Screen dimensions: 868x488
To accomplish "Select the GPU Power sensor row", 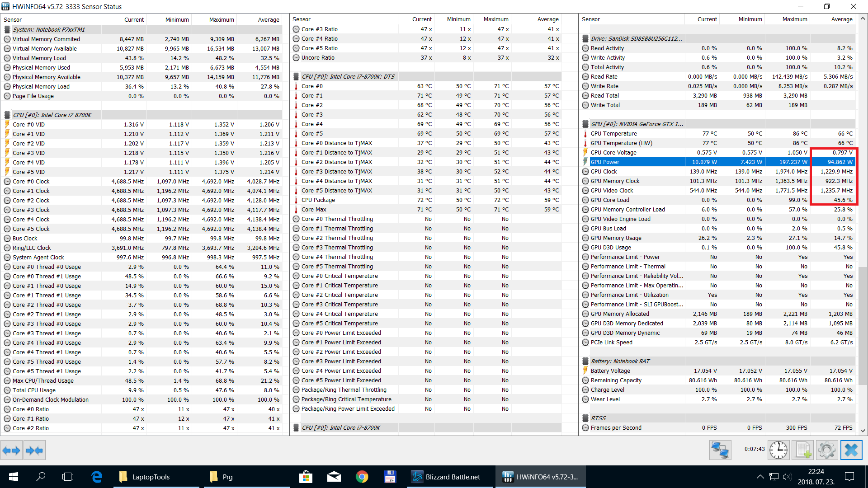I will tap(719, 162).
